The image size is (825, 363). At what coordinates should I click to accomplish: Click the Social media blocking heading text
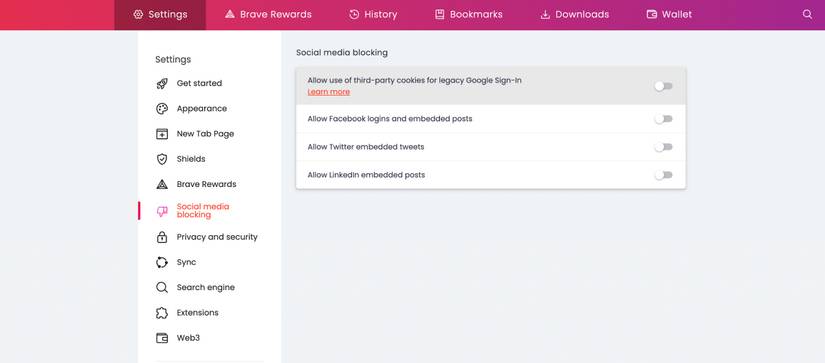tap(342, 53)
